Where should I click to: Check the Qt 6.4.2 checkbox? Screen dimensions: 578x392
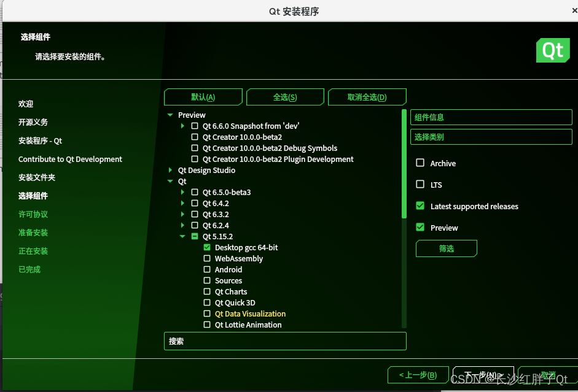pos(195,203)
